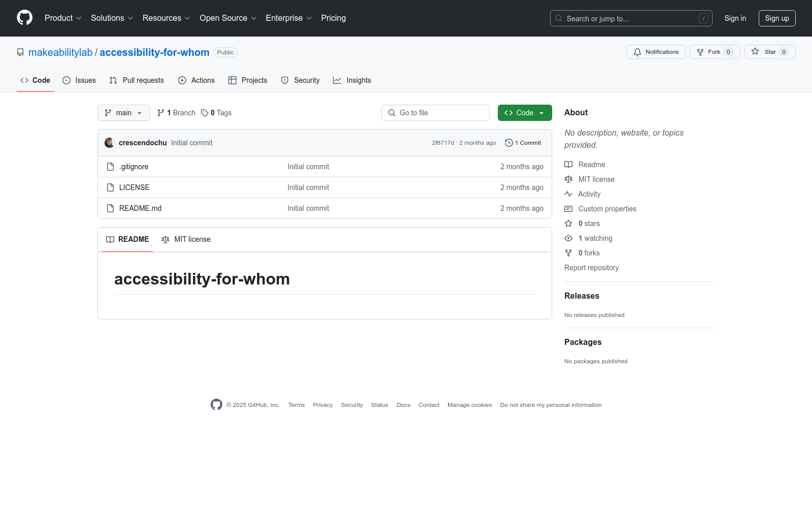Focus the Search or jump to box
Screen dimensions: 812x508
[x=631, y=18]
